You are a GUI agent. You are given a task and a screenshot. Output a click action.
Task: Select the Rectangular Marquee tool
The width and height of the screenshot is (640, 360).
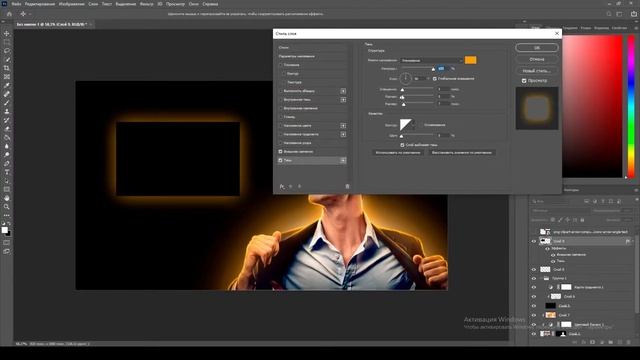click(x=7, y=42)
